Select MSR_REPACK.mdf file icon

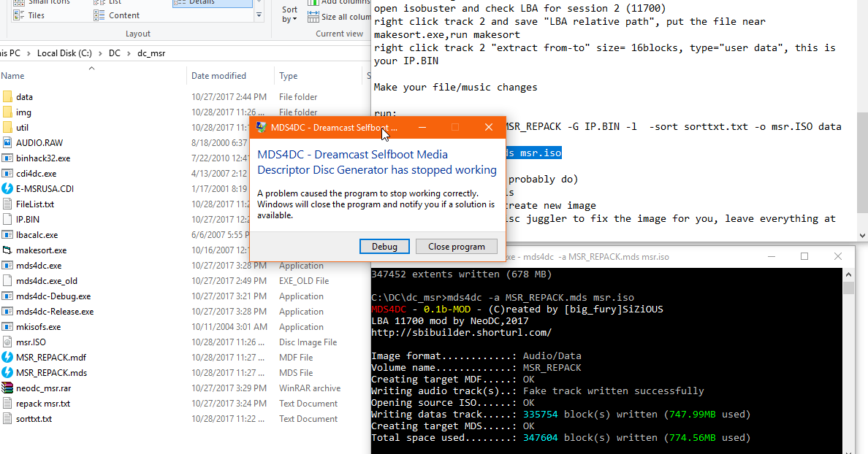pos(7,358)
